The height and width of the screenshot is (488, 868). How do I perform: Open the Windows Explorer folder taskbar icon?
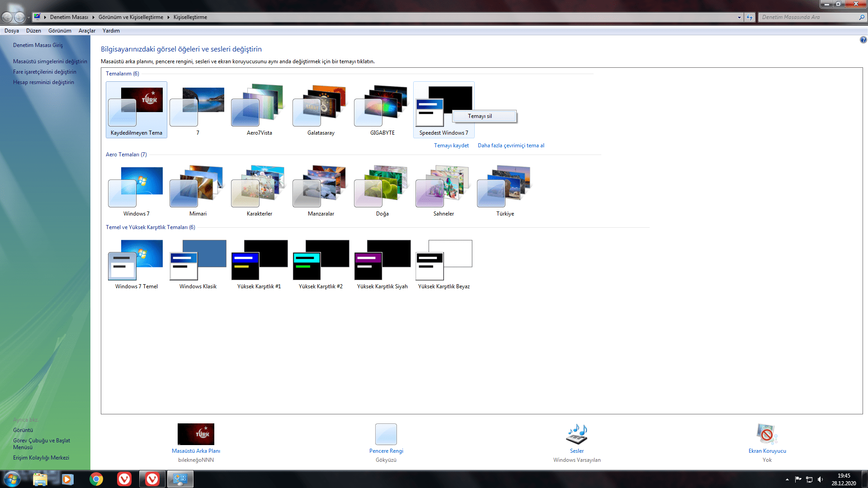tap(40, 479)
